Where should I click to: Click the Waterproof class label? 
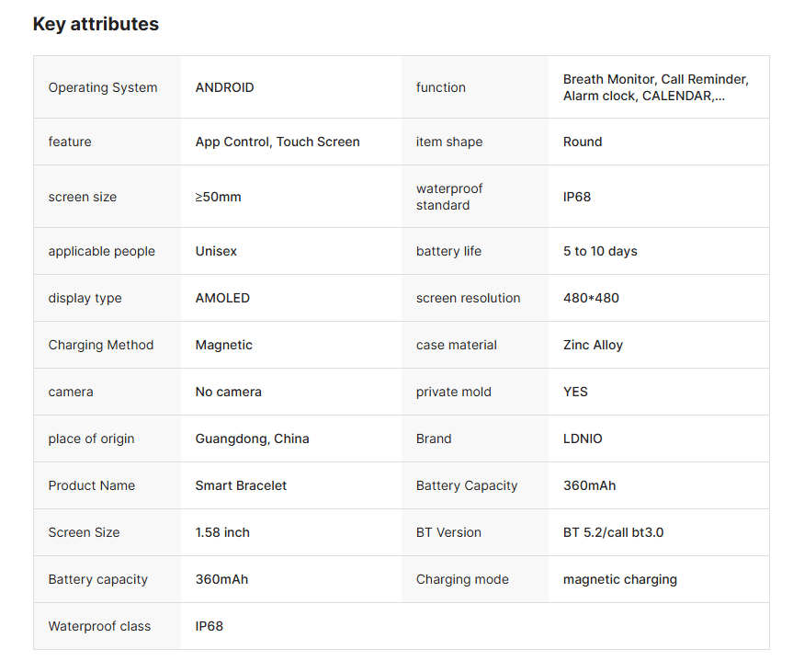click(99, 626)
